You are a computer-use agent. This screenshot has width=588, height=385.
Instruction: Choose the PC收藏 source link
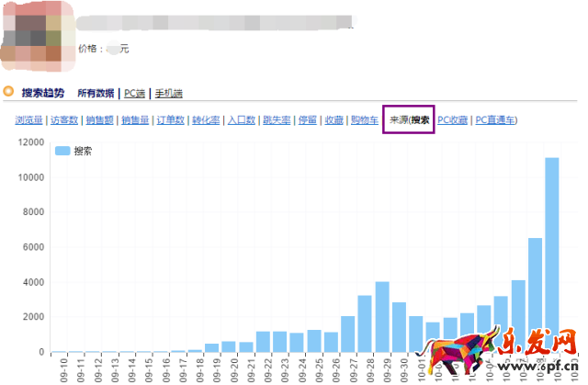point(452,120)
